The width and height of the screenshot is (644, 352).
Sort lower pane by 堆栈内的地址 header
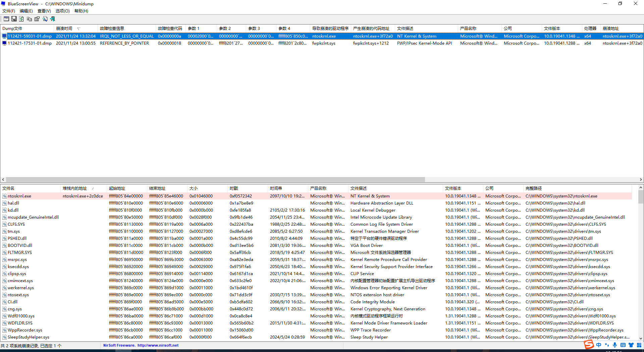click(x=75, y=188)
